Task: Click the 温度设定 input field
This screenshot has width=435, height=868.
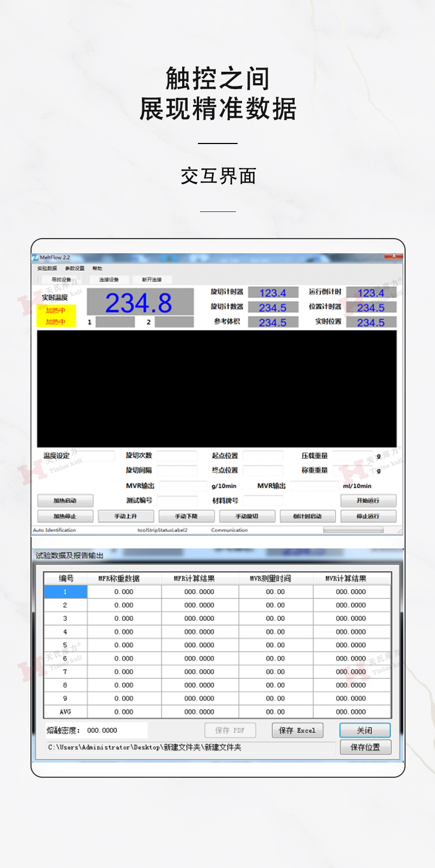Action: (x=92, y=456)
